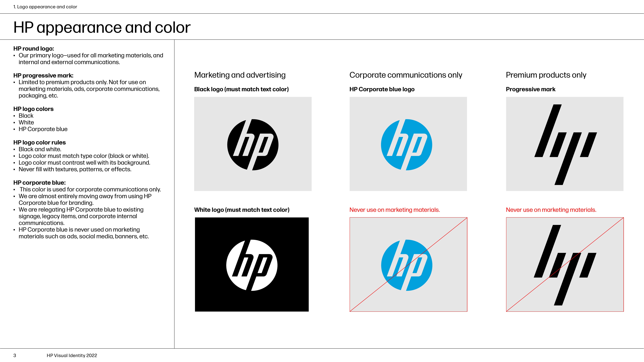
Task: Click breadcrumb '1. Logo appearance and color'
Action: click(45, 7)
